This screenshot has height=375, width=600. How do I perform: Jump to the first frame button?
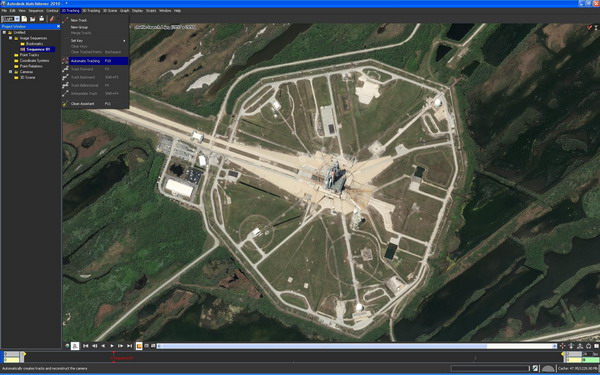(x=86, y=346)
